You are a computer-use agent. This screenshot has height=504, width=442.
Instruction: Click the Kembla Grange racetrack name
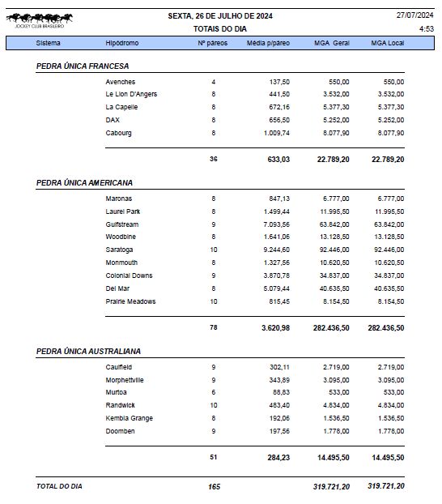point(130,418)
